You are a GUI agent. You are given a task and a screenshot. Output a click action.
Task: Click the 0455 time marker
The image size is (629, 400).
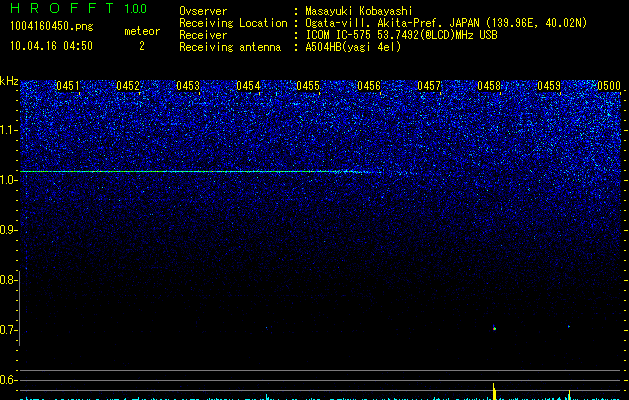point(308,86)
